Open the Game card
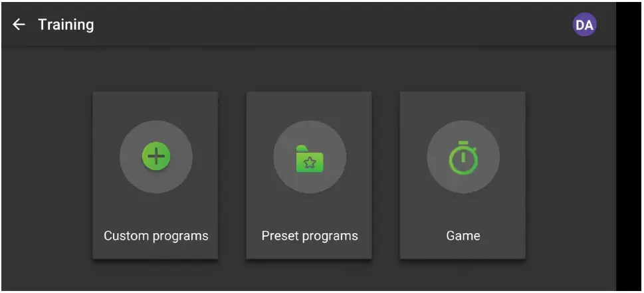 (x=463, y=175)
